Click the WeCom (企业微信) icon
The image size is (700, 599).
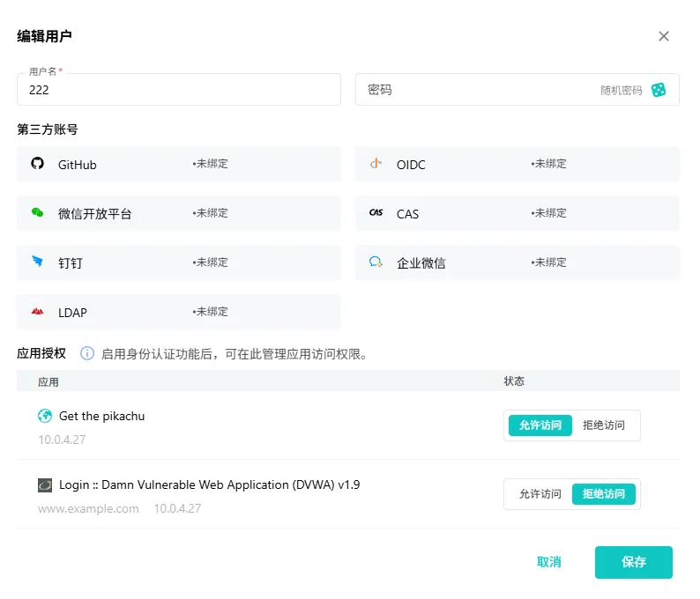coord(376,262)
